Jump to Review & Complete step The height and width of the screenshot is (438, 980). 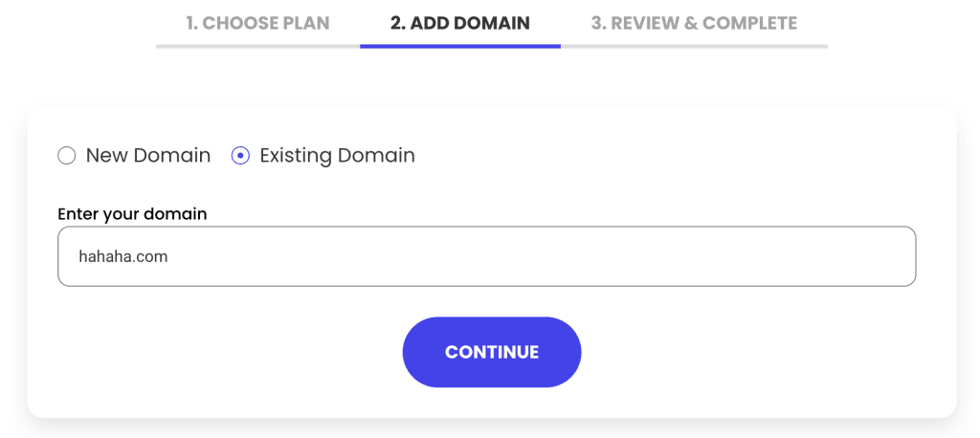(x=693, y=23)
